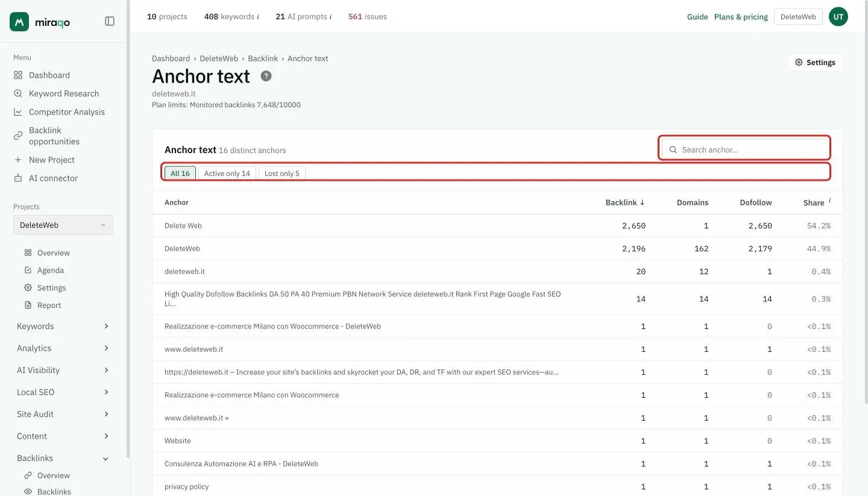
Task: Click DeleteWeb in the breadcrumb
Action: (x=219, y=58)
